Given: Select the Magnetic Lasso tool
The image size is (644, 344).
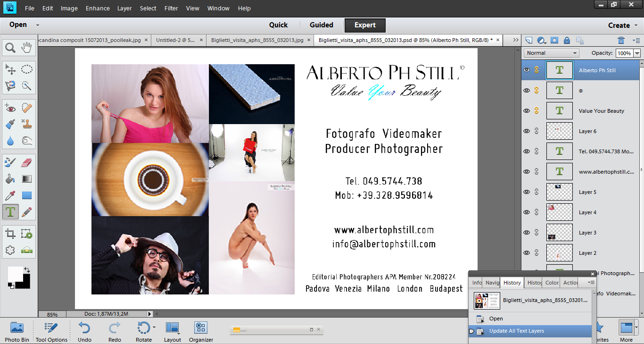Looking at the screenshot, I should [11, 85].
